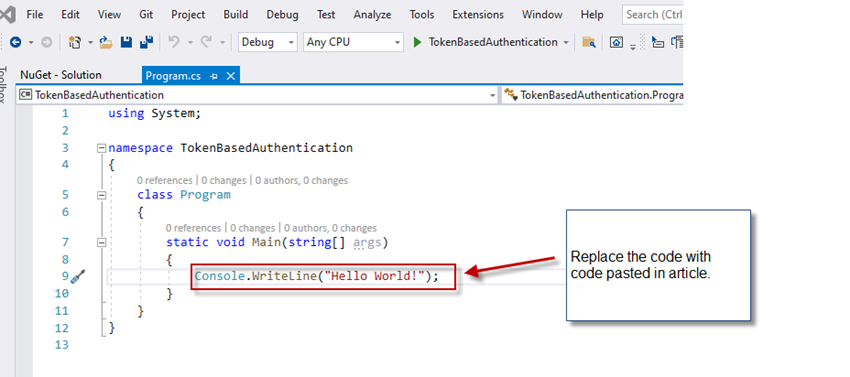This screenshot has width=850, height=377.
Task: Click the Undo arrow icon
Action: click(x=174, y=42)
